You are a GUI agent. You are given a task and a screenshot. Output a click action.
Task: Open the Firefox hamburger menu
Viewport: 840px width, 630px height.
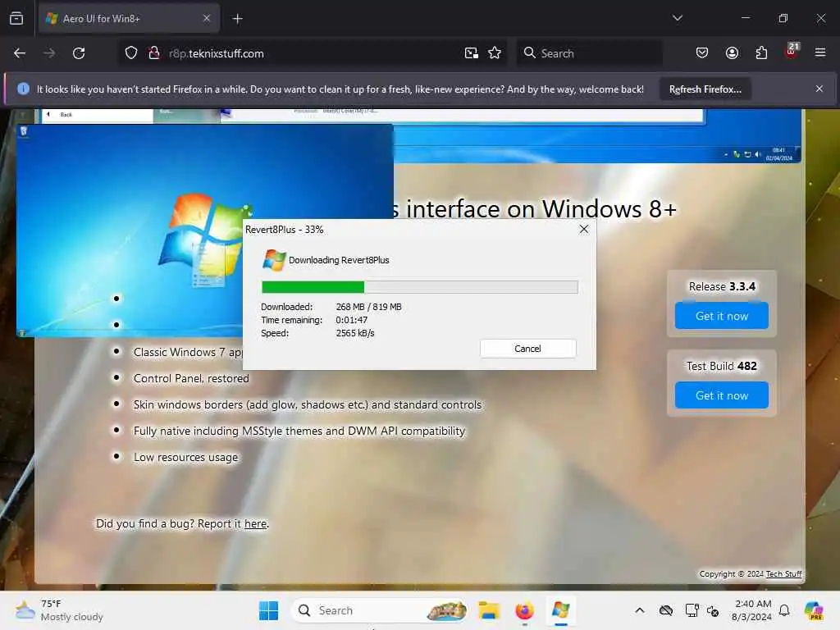click(820, 52)
